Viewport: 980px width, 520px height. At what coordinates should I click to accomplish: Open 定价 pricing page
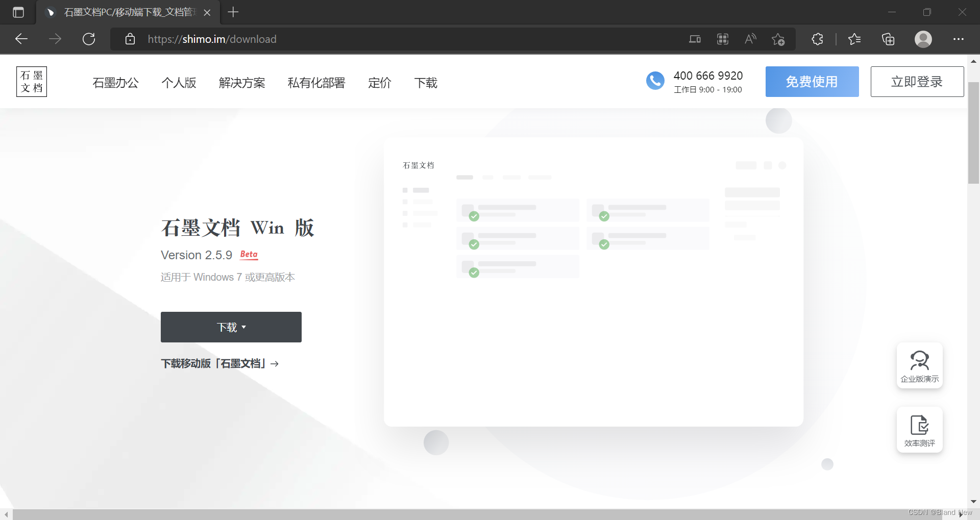pyautogui.click(x=380, y=83)
